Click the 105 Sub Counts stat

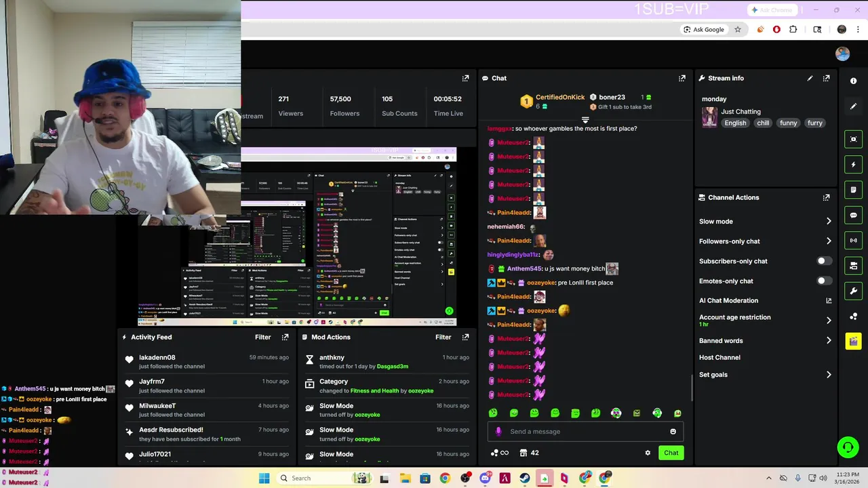click(x=399, y=106)
